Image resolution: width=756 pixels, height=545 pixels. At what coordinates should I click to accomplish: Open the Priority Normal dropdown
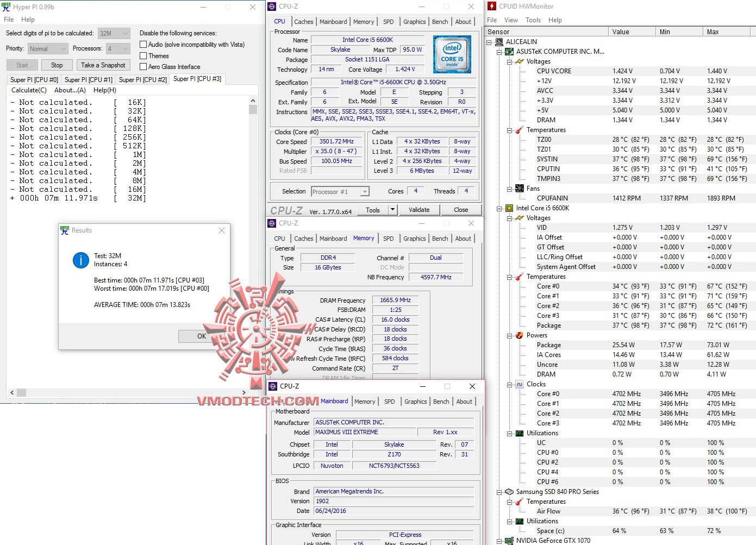coord(48,48)
